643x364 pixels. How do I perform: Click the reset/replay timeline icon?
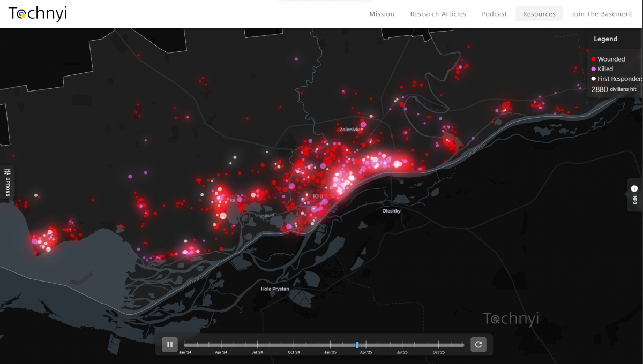[x=478, y=345]
